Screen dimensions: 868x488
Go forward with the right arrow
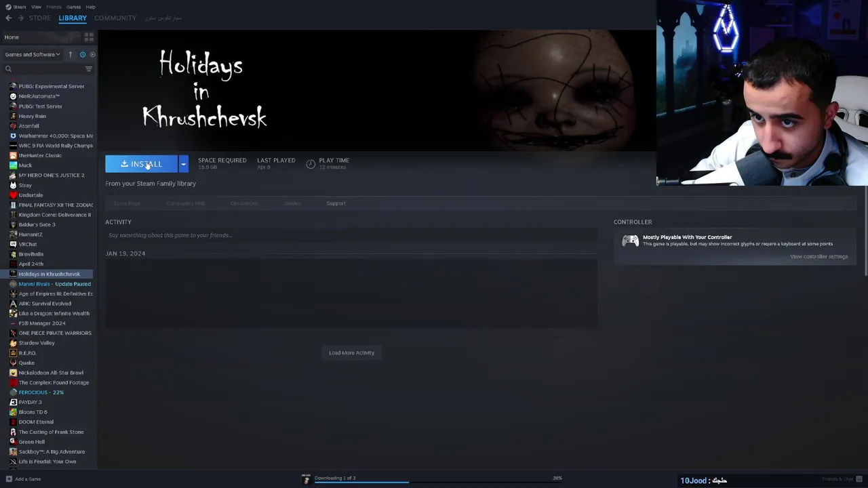(x=21, y=18)
